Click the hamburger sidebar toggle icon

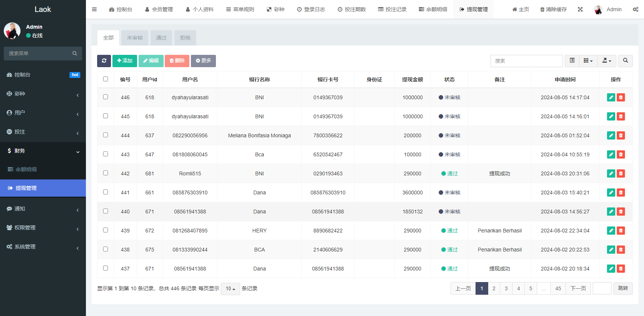pyautogui.click(x=95, y=9)
